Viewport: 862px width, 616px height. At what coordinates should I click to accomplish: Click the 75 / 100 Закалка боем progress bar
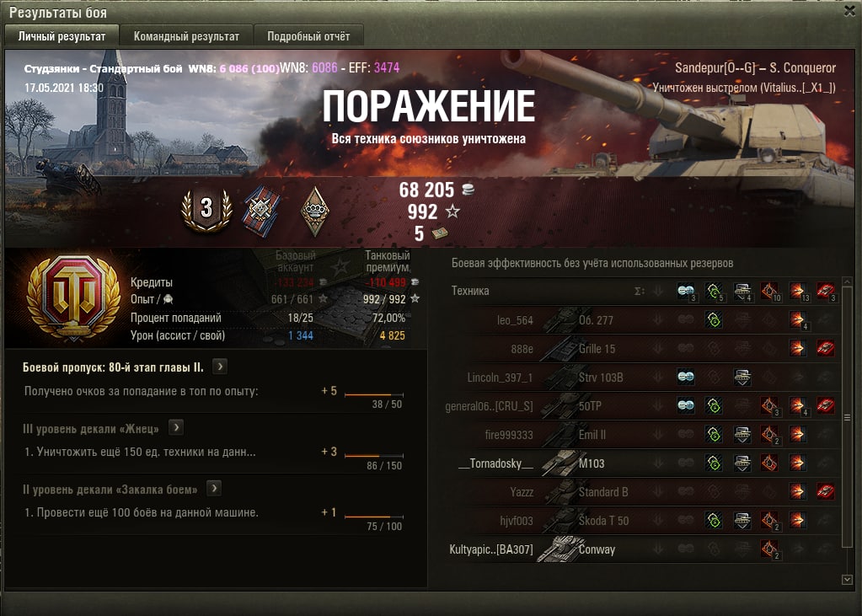click(x=374, y=517)
